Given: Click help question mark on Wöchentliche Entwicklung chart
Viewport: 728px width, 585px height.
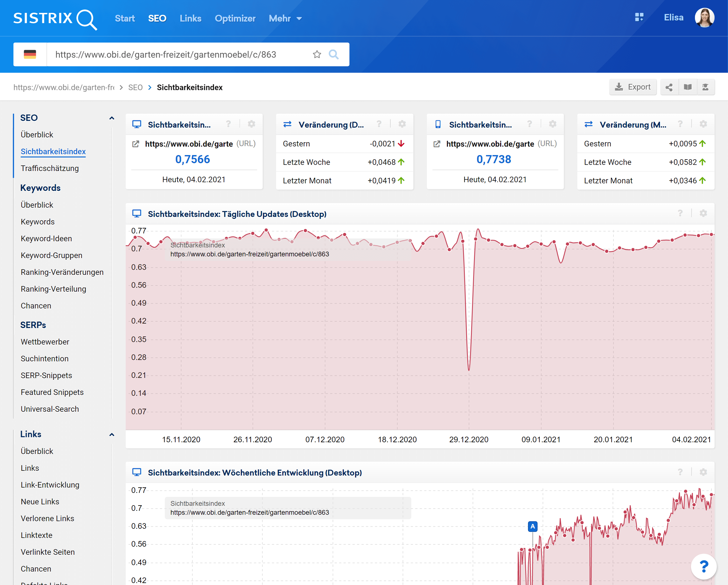Looking at the screenshot, I should click(680, 472).
